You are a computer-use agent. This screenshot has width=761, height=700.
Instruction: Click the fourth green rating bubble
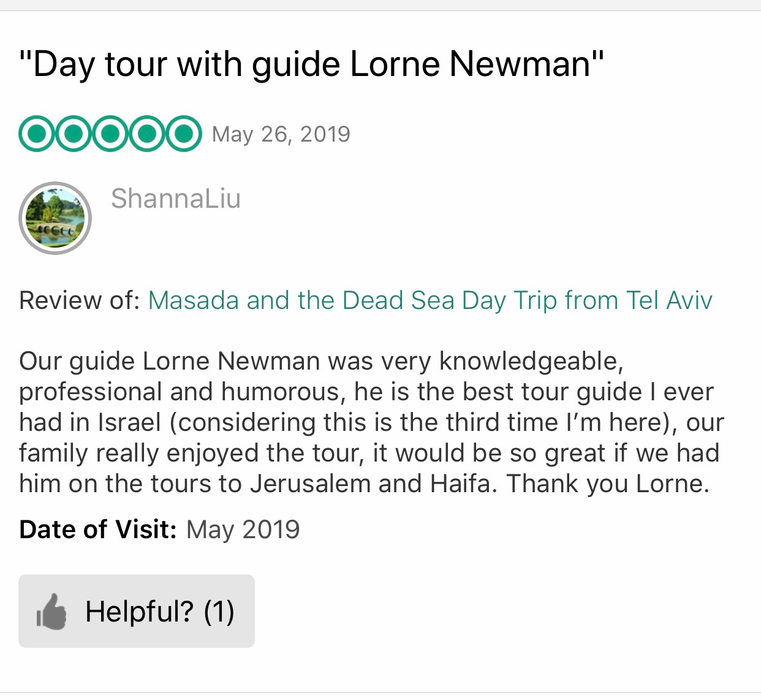pyautogui.click(x=147, y=133)
